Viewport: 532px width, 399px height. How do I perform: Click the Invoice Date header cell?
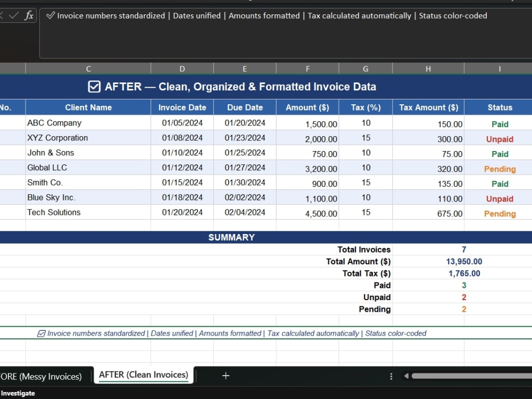[182, 107]
